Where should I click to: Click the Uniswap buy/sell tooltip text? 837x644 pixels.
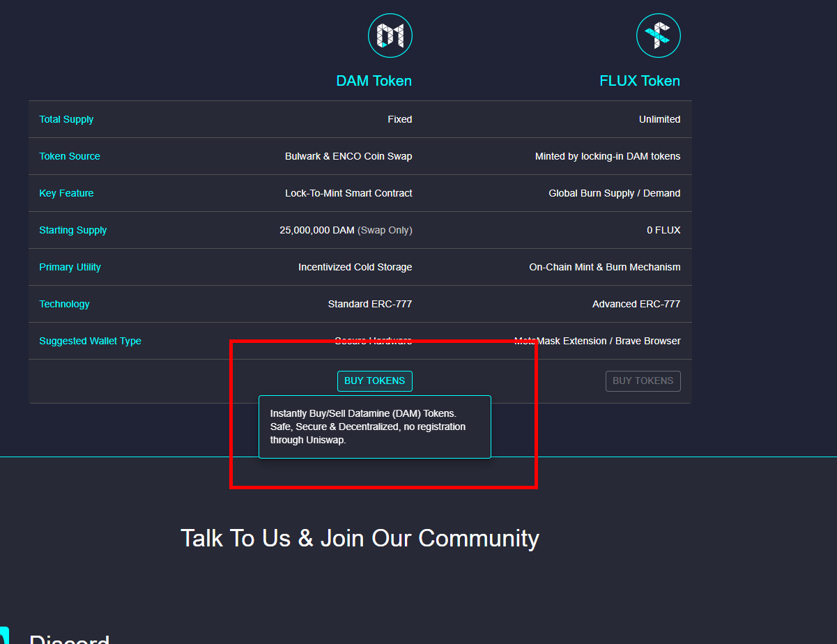(x=368, y=427)
